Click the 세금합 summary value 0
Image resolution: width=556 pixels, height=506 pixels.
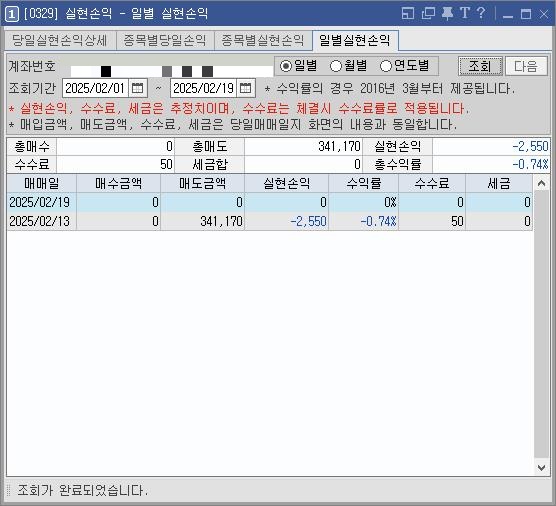[303, 164]
